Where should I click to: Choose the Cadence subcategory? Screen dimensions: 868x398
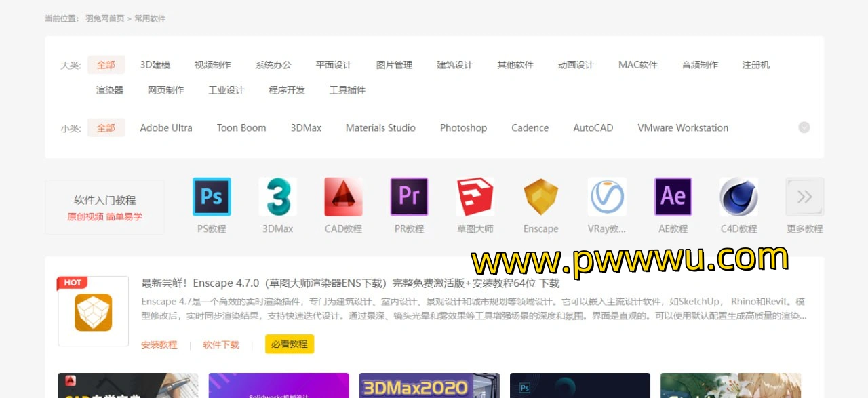click(530, 127)
